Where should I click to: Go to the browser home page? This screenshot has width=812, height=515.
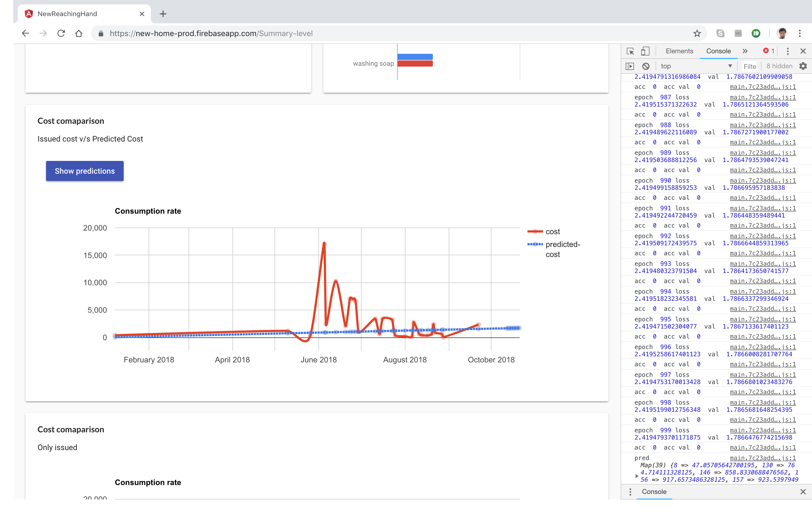(78, 33)
